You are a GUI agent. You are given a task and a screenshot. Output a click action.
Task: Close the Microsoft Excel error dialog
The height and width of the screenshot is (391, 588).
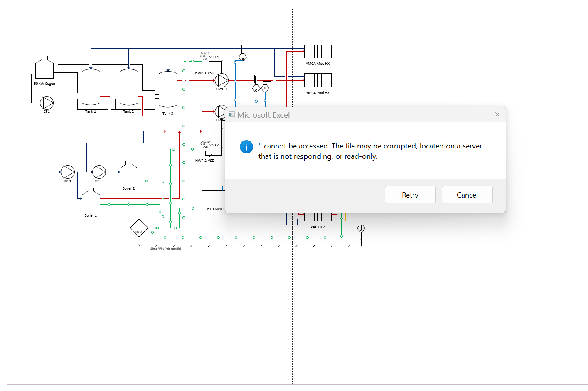[497, 114]
